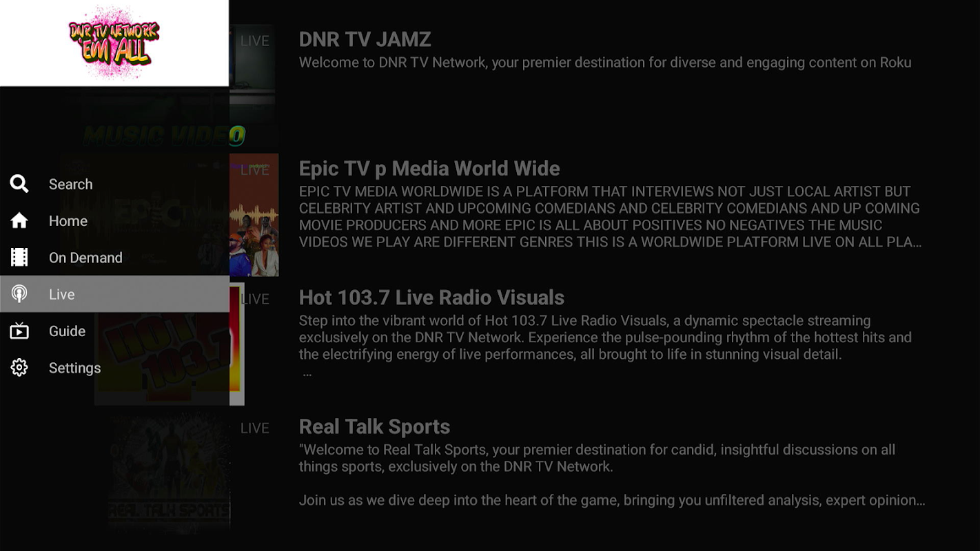This screenshot has height=551, width=980.
Task: Click the Guide TV icon
Action: point(19,331)
